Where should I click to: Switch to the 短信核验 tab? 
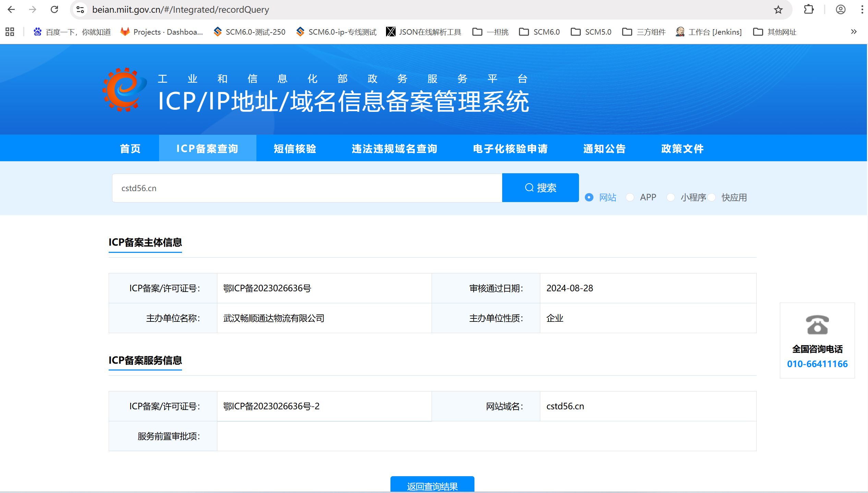click(294, 149)
